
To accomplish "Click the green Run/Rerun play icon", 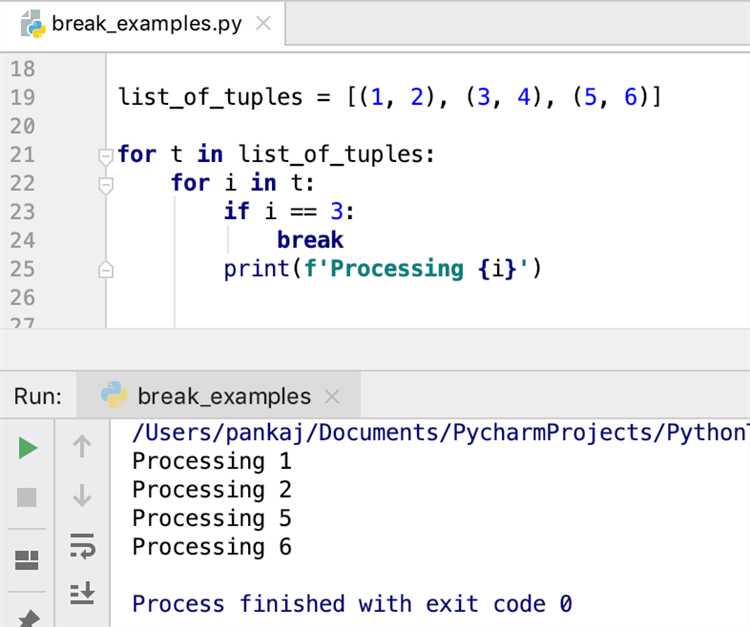I will pos(28,448).
